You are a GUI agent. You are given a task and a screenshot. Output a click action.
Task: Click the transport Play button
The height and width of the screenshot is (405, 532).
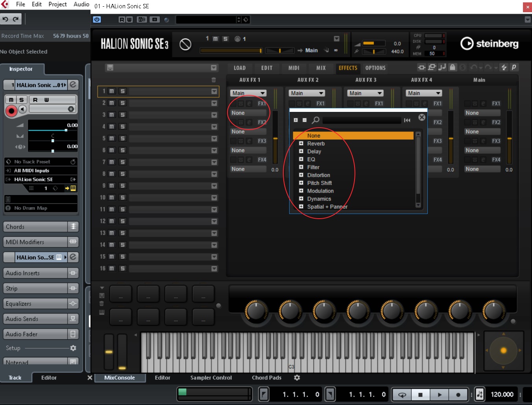(440, 394)
